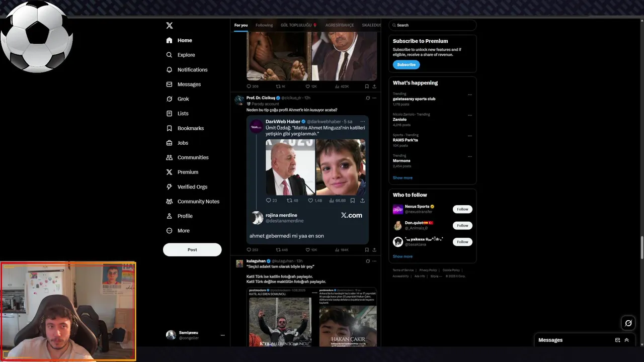This screenshot has width=644, height=362.
Task: Expand the Messages drawer with chevron
Action: pyautogui.click(x=626, y=340)
